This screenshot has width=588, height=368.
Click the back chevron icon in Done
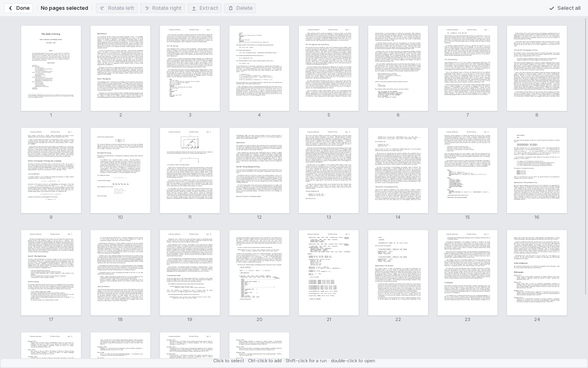pos(11,8)
